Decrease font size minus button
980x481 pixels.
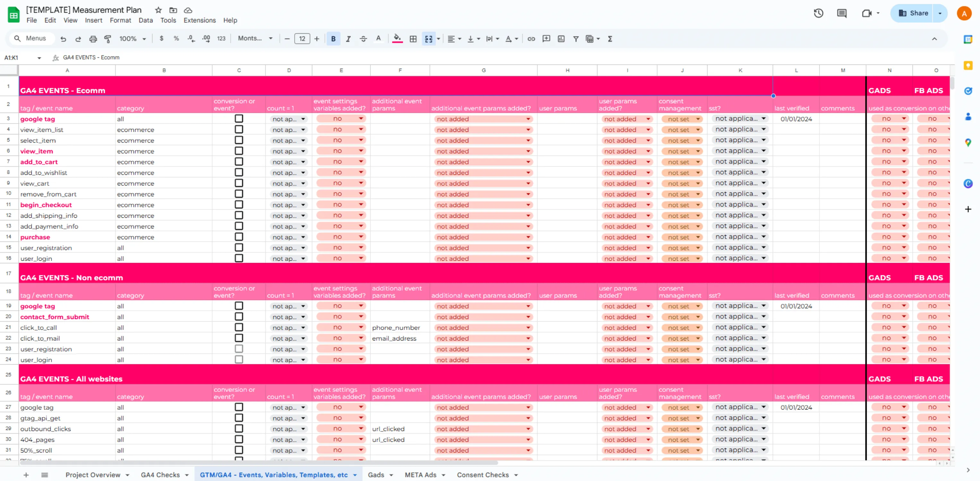(x=287, y=39)
